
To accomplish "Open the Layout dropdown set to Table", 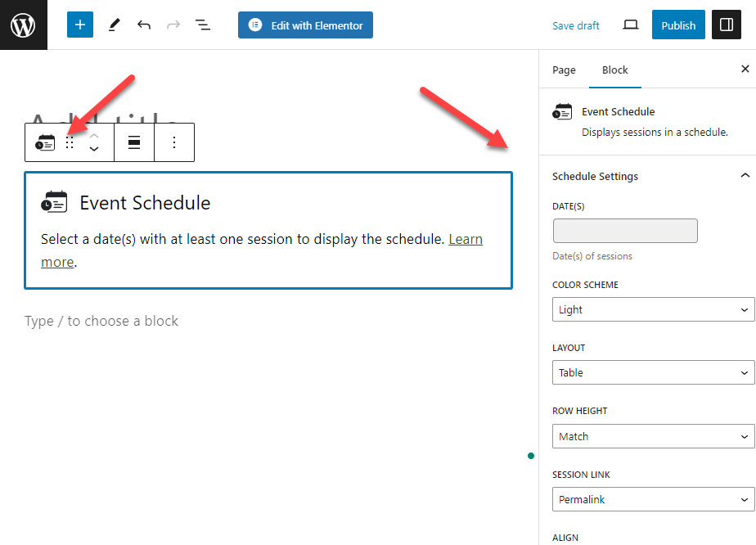I will click(653, 372).
